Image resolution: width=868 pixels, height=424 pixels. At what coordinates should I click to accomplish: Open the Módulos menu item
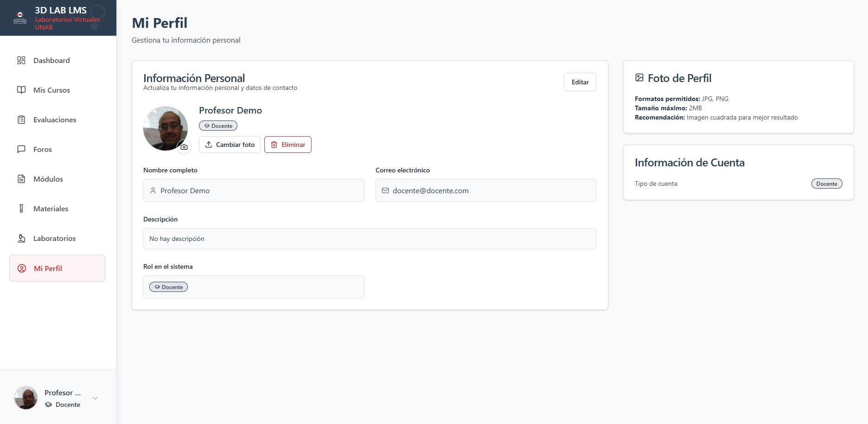[x=48, y=179]
